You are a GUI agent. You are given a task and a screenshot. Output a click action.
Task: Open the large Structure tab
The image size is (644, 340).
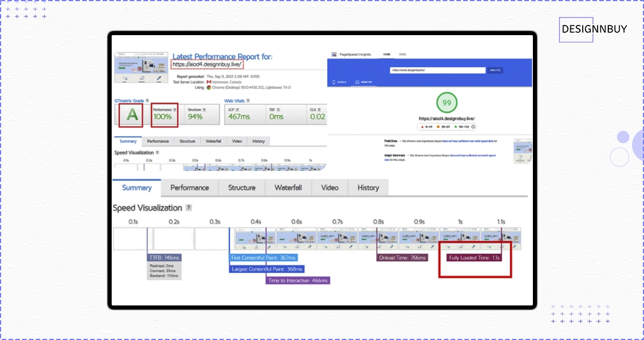[x=241, y=188]
